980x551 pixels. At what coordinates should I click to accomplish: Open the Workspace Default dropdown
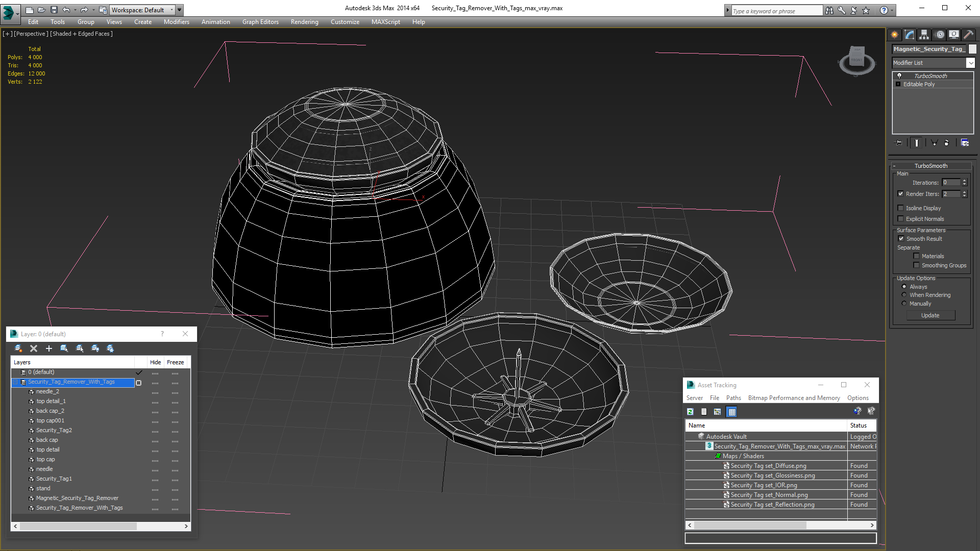(x=143, y=10)
